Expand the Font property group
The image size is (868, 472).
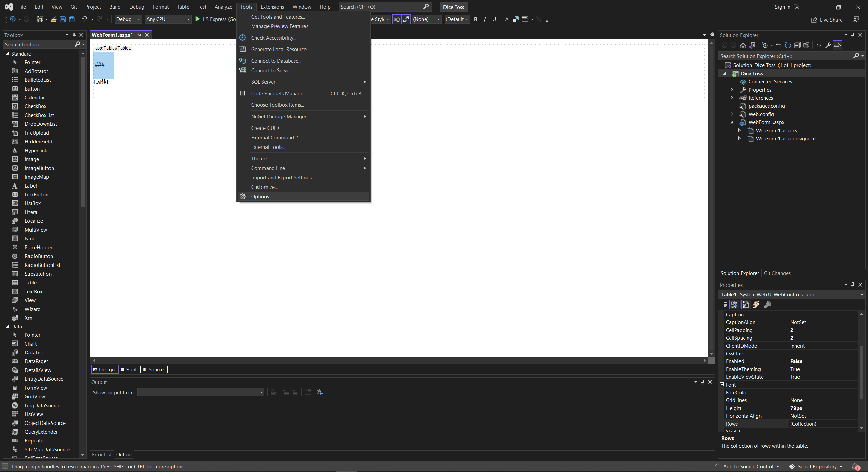coord(722,385)
